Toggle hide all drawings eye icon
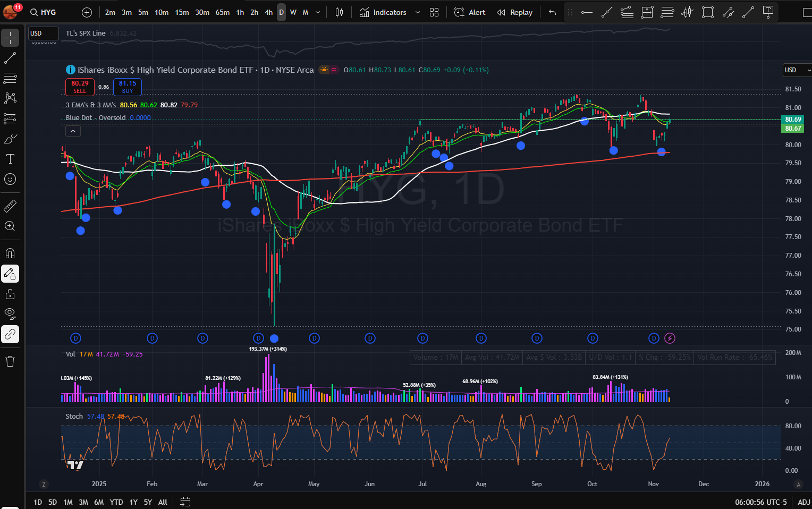 (10, 314)
